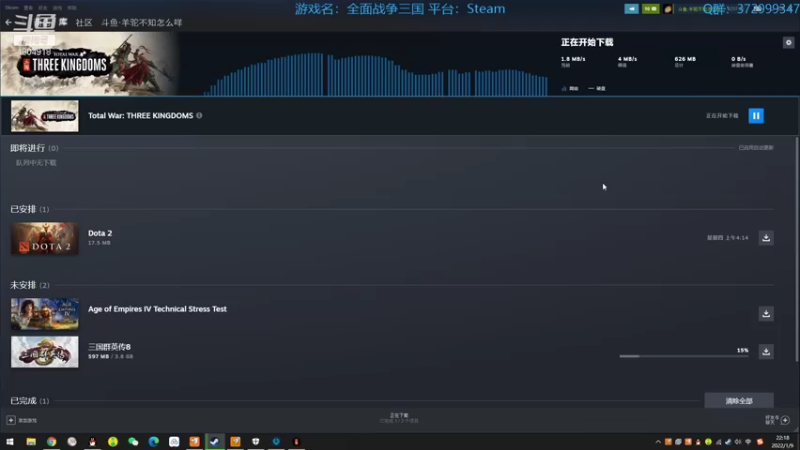Click the Dota 2 scheduled time 上午4:14
The image size is (800, 450).
coord(728,238)
